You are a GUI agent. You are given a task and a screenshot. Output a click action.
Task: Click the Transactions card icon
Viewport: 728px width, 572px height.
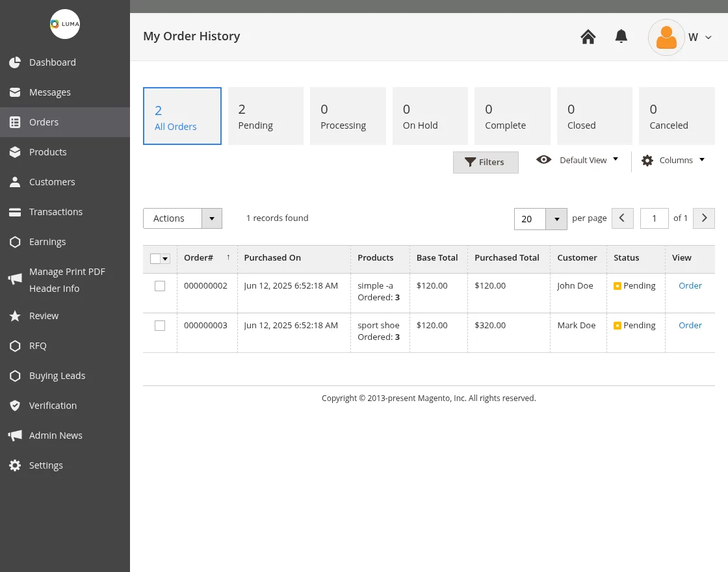point(15,212)
